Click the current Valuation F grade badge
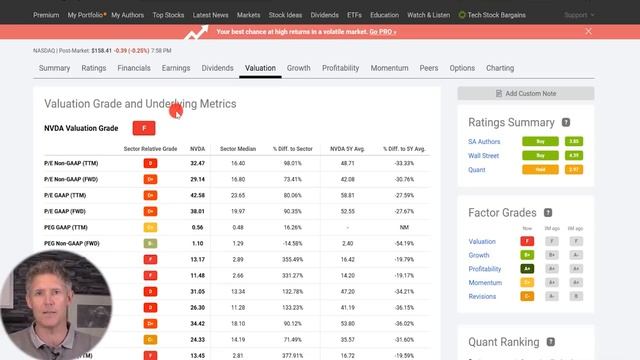 point(527,241)
